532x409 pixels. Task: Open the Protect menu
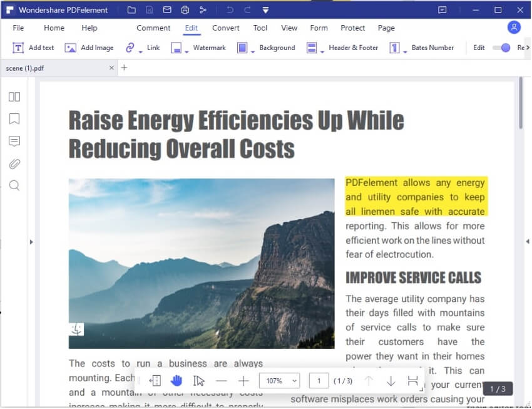coord(352,28)
